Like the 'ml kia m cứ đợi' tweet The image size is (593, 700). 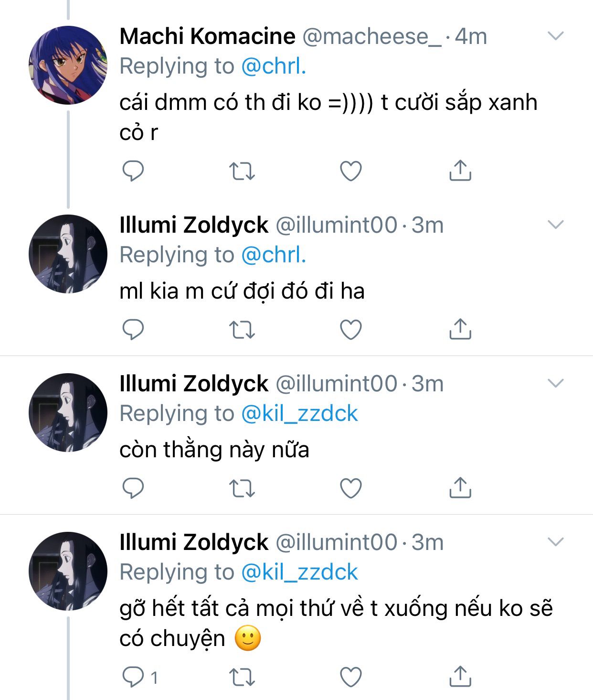coord(350,330)
